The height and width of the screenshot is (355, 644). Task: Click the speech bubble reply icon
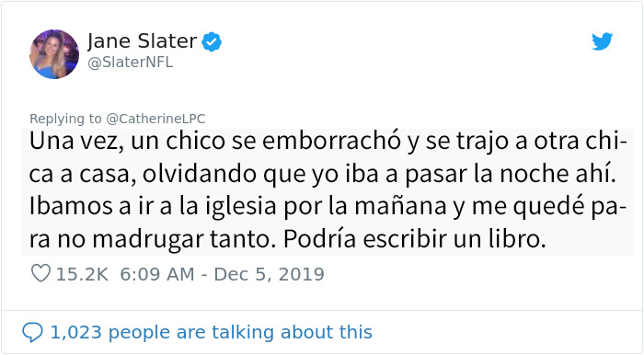(x=32, y=332)
